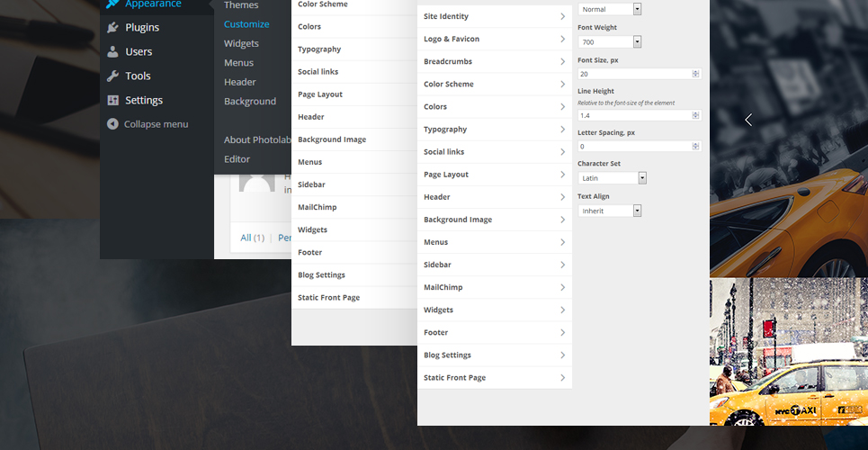Choose Menus in Appearance submenu
The height and width of the screenshot is (450, 868).
pyautogui.click(x=238, y=63)
